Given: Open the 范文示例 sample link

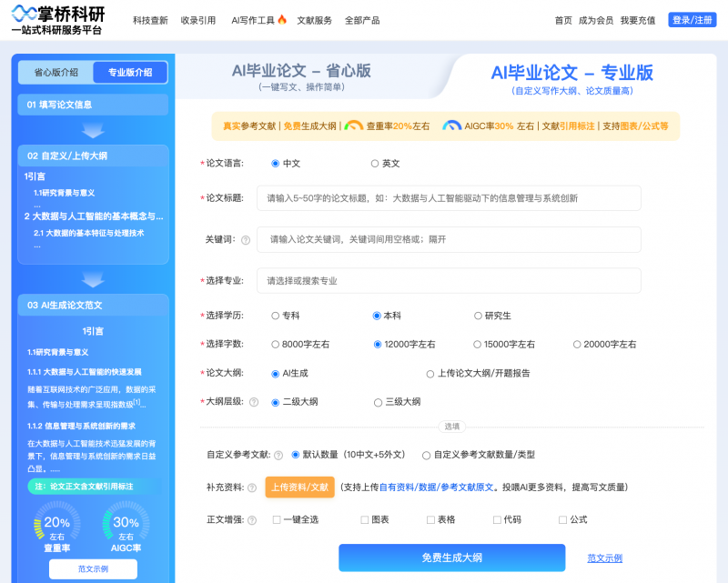Looking at the screenshot, I should [x=603, y=558].
